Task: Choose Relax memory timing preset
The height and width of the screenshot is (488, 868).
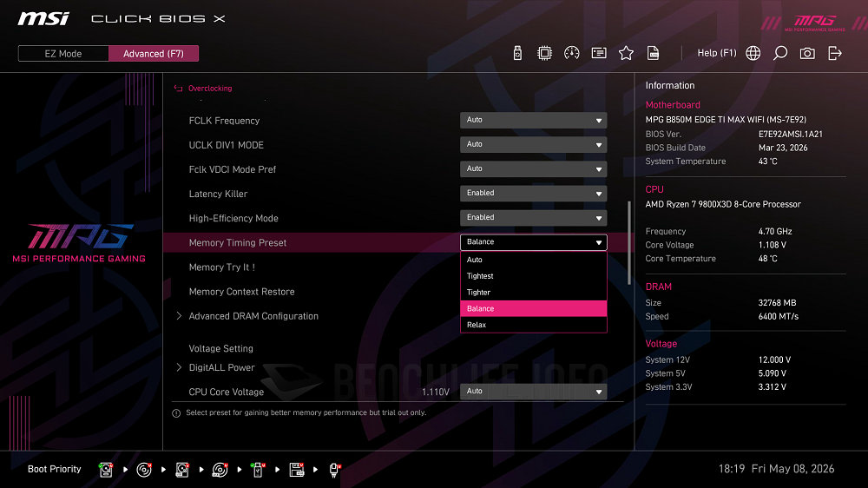Action: [x=533, y=325]
